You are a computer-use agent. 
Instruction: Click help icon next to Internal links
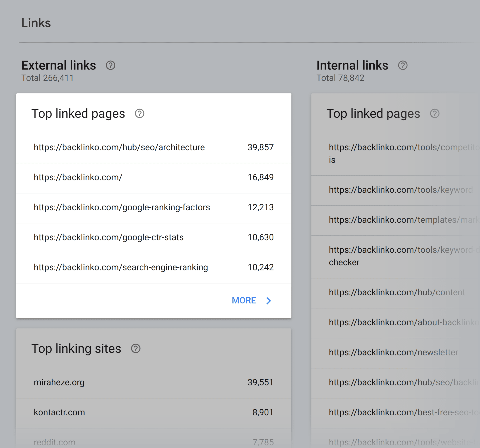(x=403, y=65)
